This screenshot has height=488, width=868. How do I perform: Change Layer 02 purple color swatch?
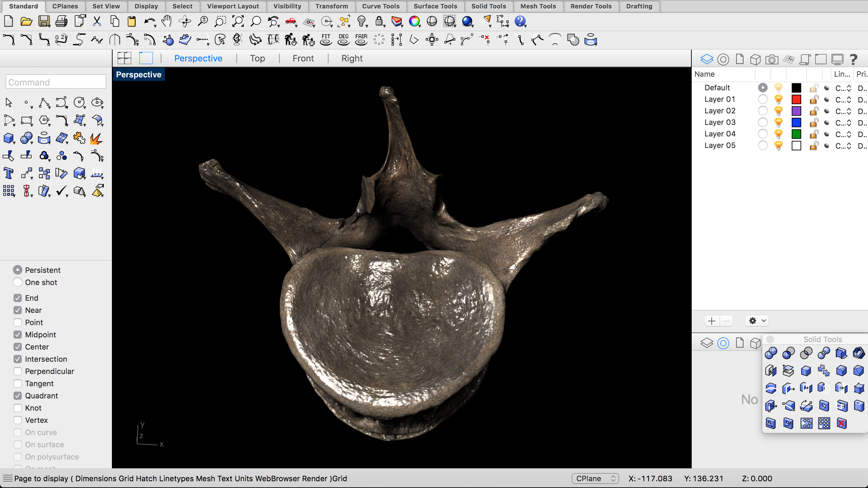coord(796,111)
